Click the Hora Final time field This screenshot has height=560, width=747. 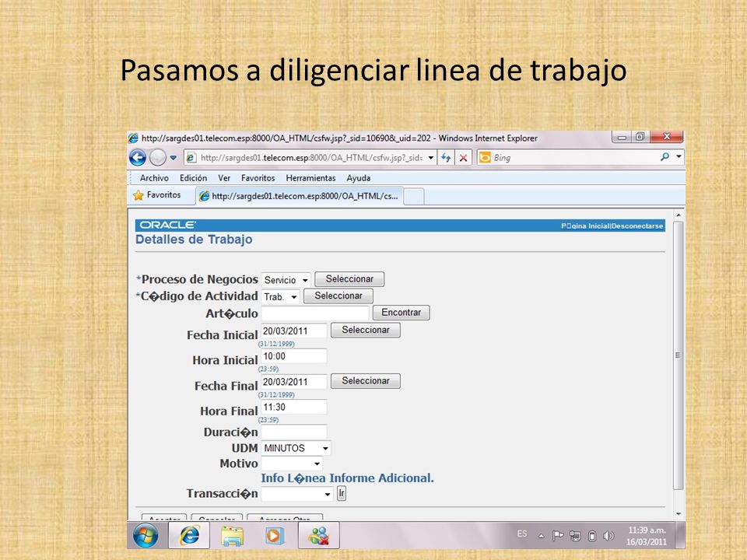(294, 407)
